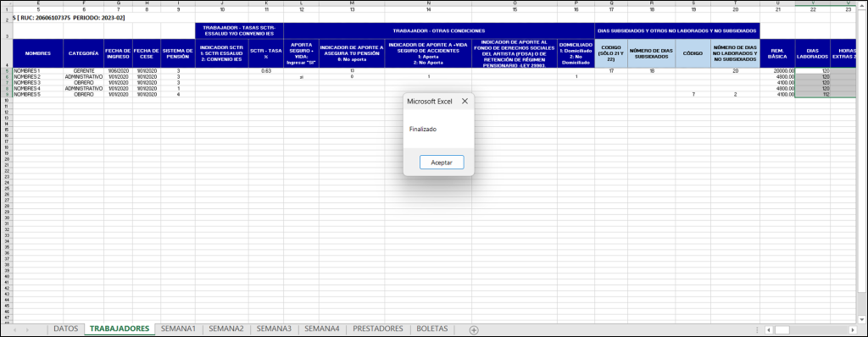Select the DIAS LABORADOS header cell
Screen dimensions: 868x337
[x=813, y=53]
